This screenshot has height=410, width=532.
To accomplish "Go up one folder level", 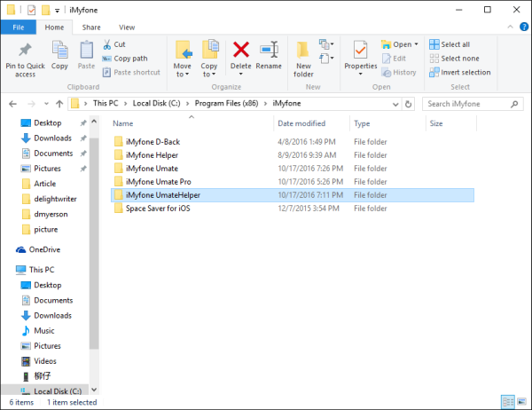I will 59,104.
